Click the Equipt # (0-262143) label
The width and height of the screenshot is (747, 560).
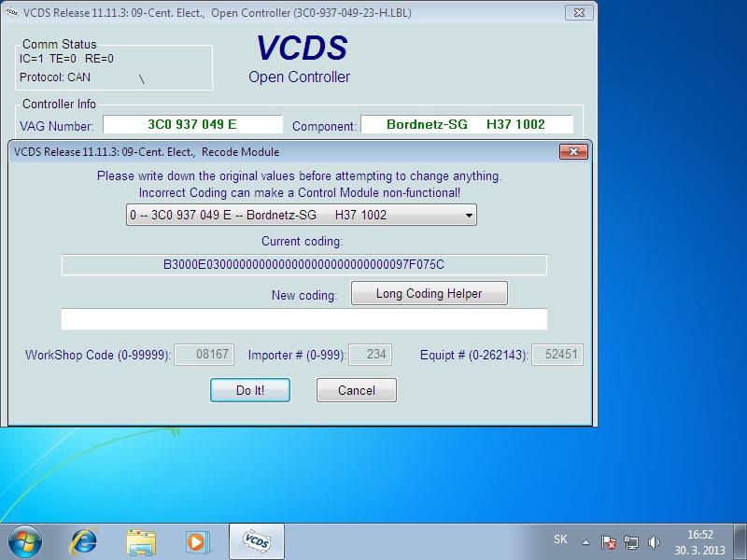(474, 356)
